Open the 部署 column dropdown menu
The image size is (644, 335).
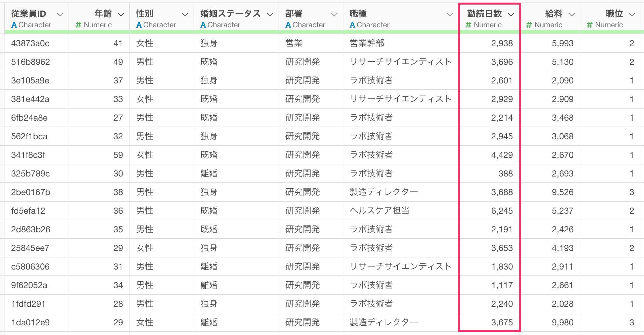[x=334, y=14]
